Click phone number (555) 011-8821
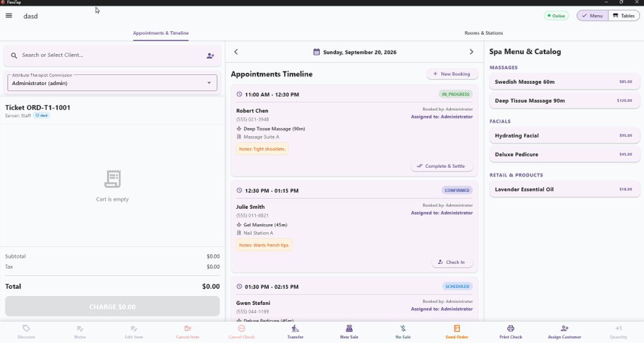The image size is (644, 344). [252, 216]
